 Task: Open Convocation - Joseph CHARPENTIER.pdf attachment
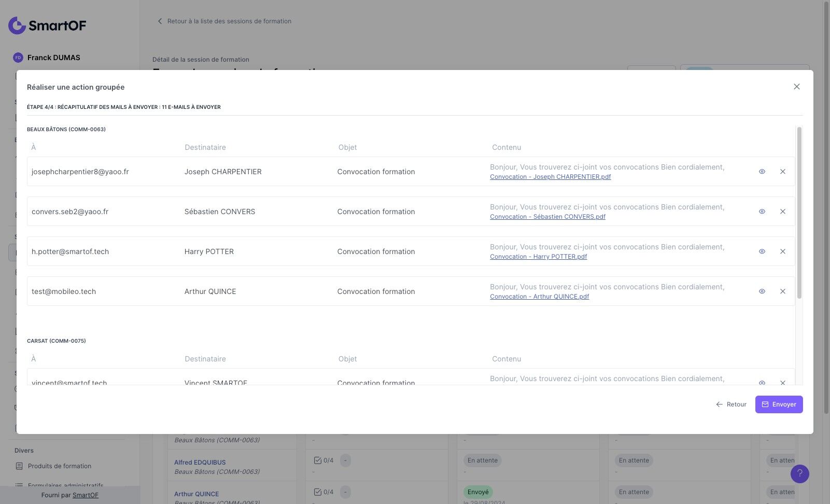[x=550, y=177]
